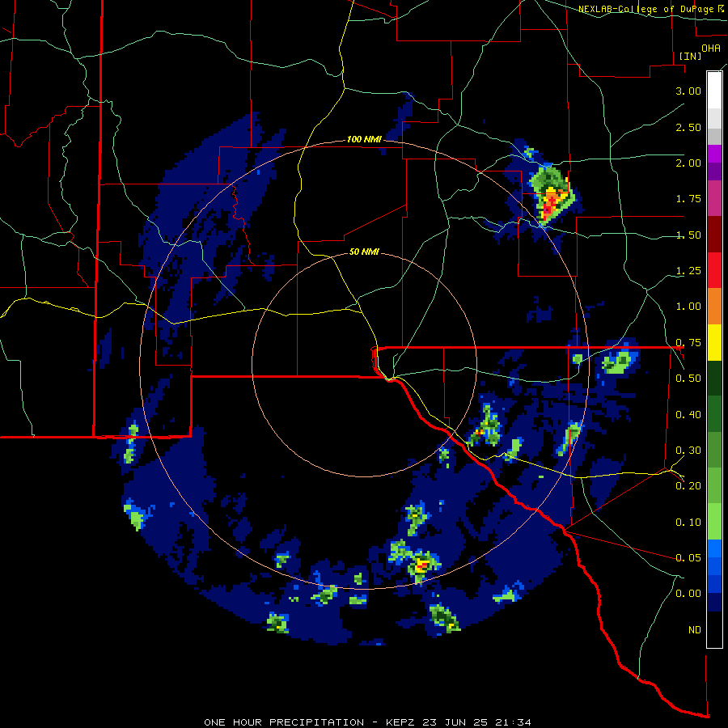Viewport: 728px width, 728px height.
Task: Click the black ND swatch in legend
Action: tap(714, 629)
